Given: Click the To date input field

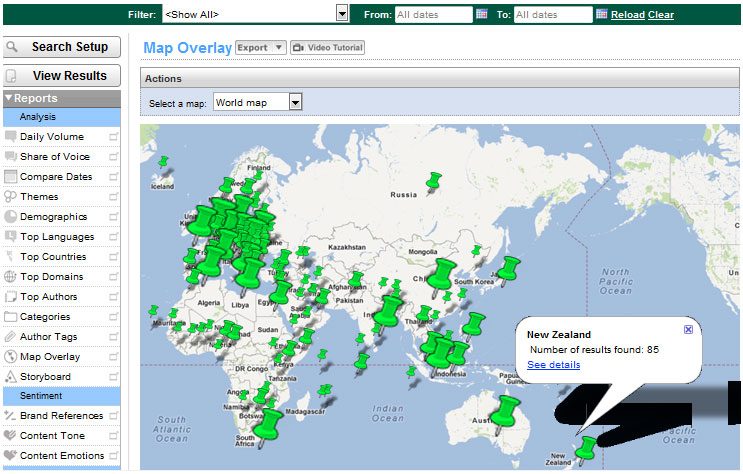Looking at the screenshot, I should (x=553, y=15).
